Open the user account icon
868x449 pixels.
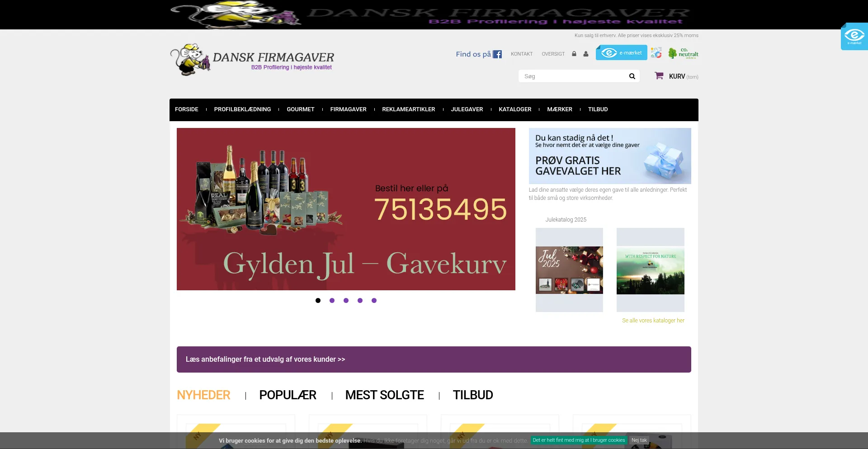(x=586, y=54)
